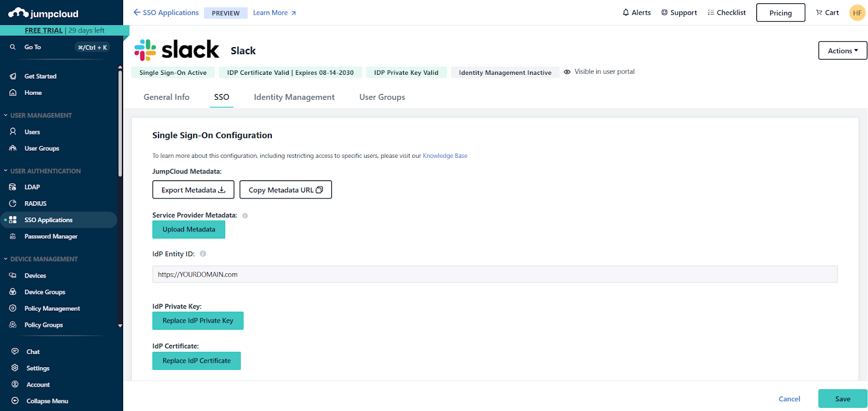Screen dimensions: 868x411
Task: Click the Chat bubble icon
Action: (x=15, y=351)
